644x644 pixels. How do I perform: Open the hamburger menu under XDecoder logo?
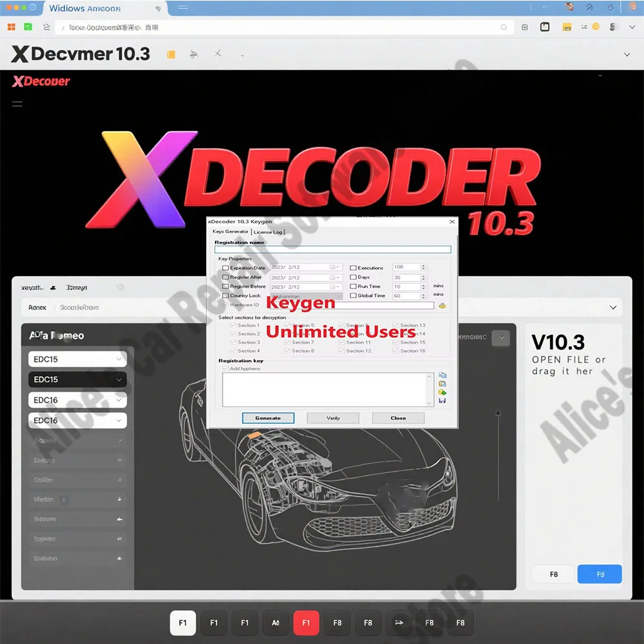tap(17, 104)
